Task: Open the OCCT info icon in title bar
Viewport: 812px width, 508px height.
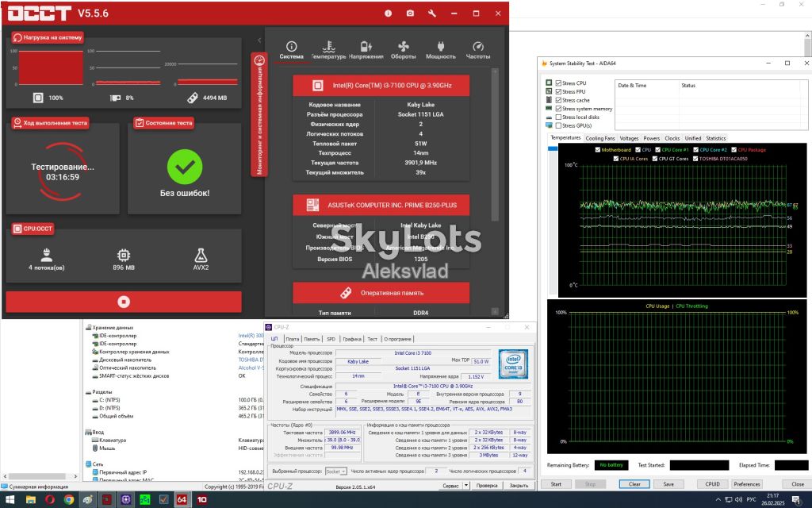Action: (388, 13)
